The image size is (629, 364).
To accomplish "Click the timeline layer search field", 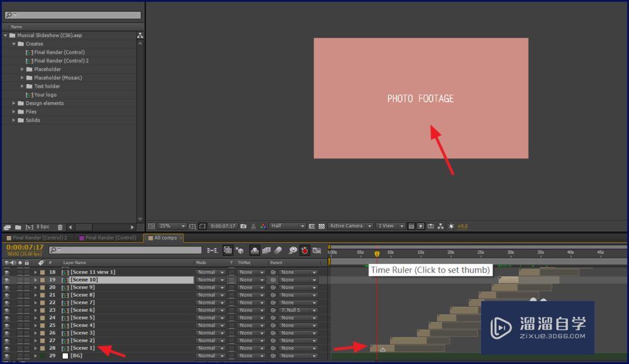I will pyautogui.click(x=125, y=250).
